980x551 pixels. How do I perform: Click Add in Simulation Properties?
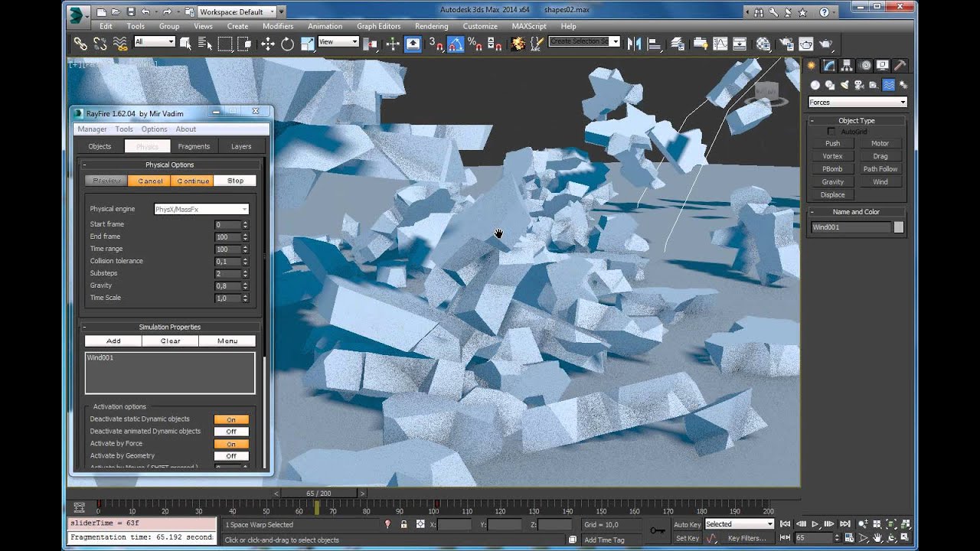[x=113, y=341]
